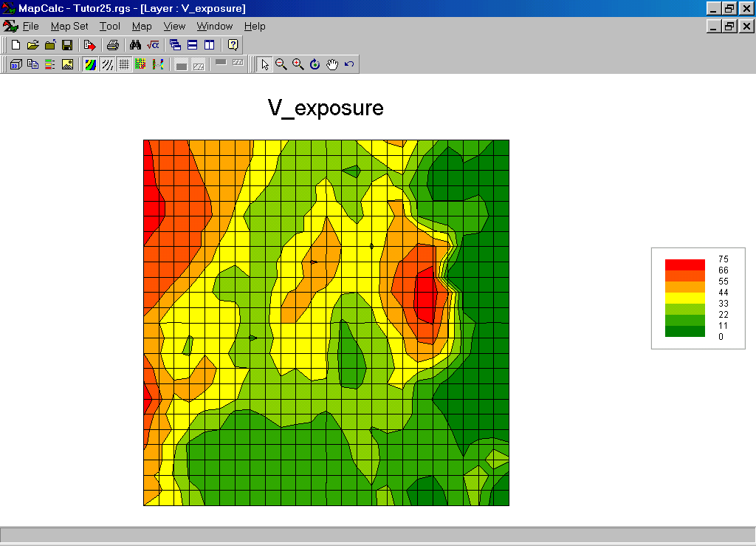This screenshot has height=546, width=756.
Task: Click the cascade windows button
Action: [175, 45]
